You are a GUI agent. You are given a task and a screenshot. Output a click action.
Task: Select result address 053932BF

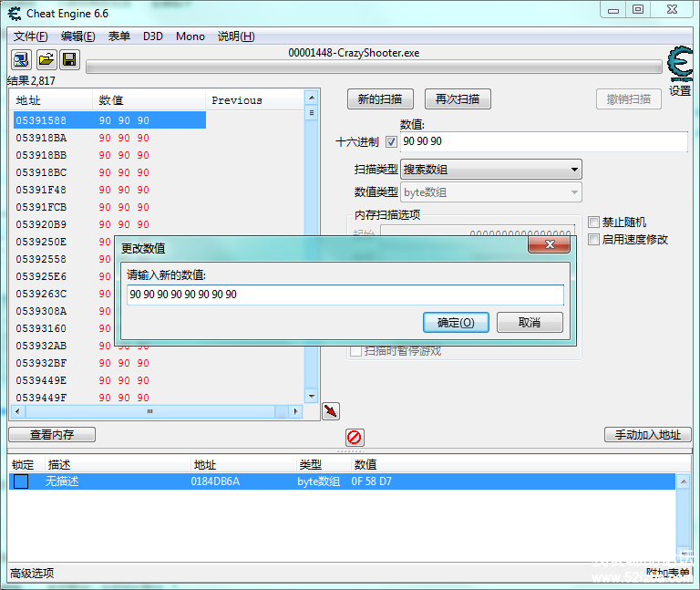pos(41,363)
